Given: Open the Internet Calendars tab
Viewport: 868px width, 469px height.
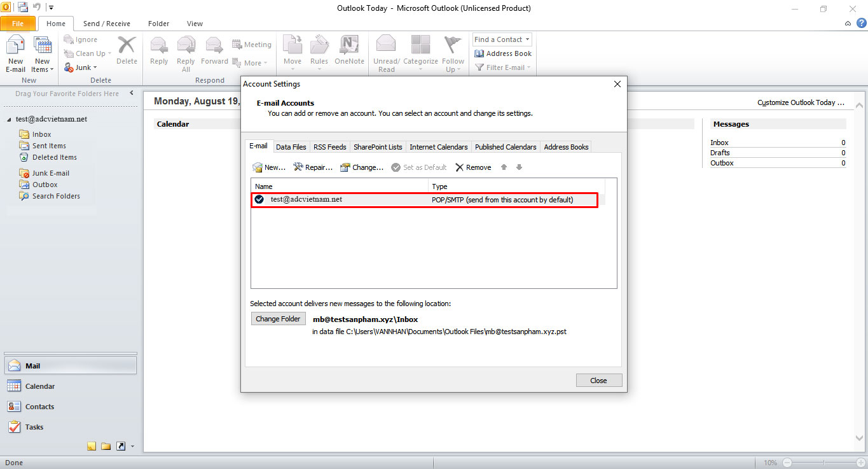Looking at the screenshot, I should click(x=438, y=147).
